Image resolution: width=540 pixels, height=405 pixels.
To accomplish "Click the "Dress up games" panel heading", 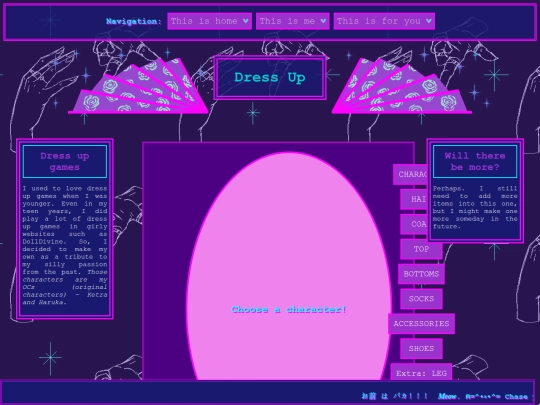I will 65,161.
